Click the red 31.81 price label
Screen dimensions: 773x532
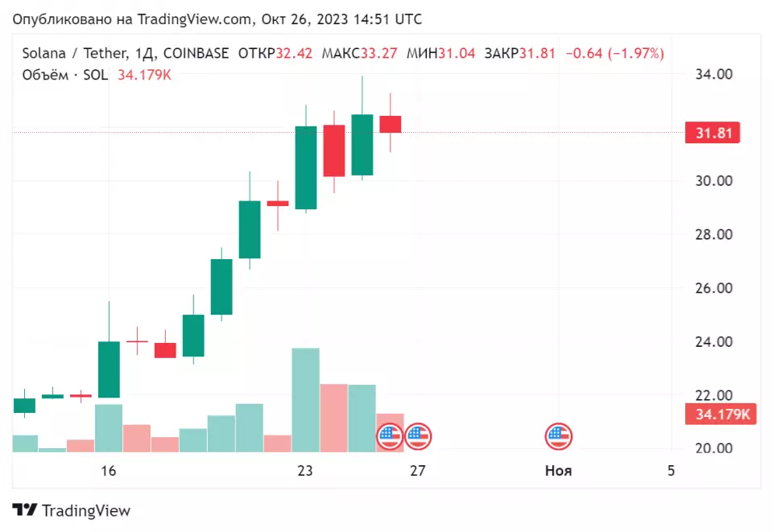tap(713, 133)
